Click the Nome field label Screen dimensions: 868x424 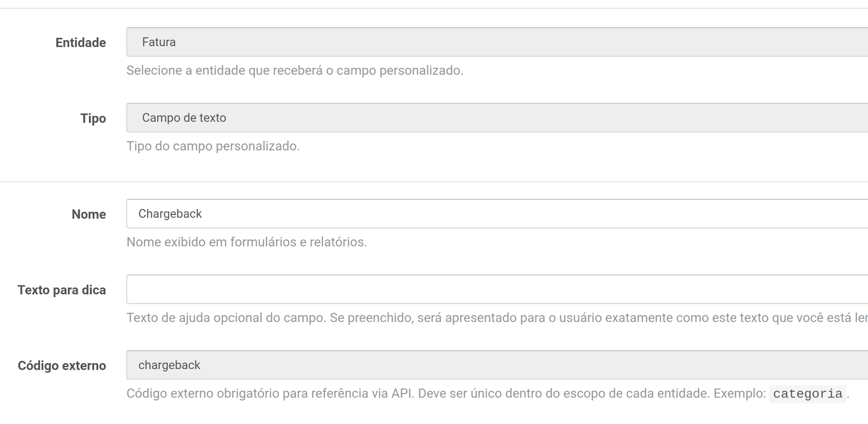(x=88, y=214)
